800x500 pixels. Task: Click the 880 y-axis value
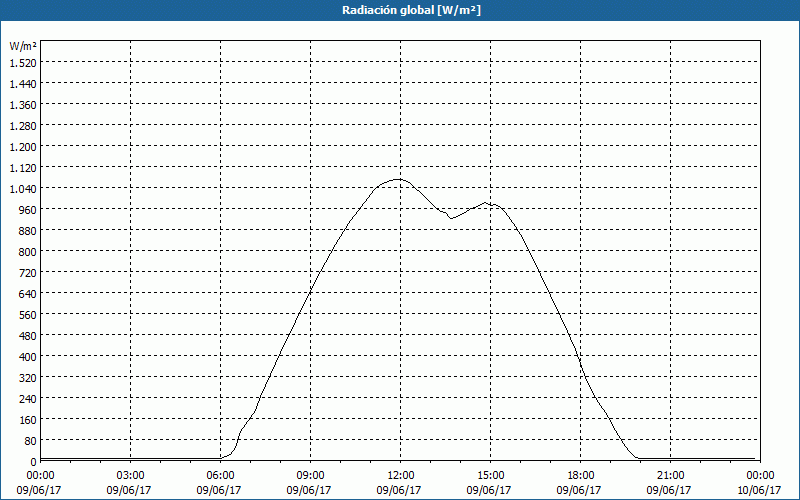[28, 231]
